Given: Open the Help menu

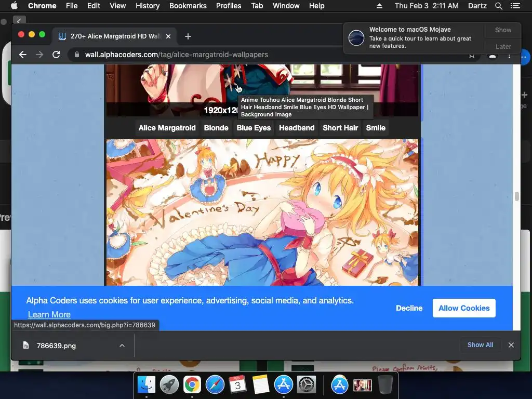Looking at the screenshot, I should (x=316, y=6).
